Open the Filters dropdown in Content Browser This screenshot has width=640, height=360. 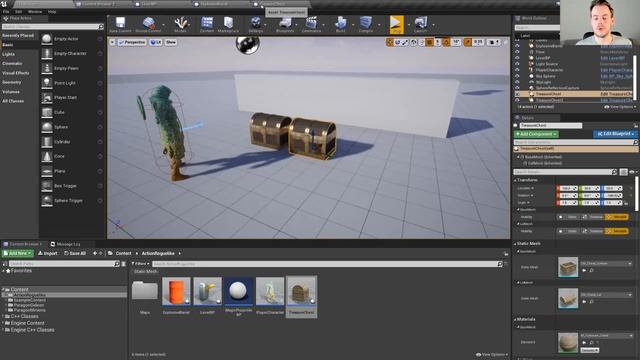140,264
